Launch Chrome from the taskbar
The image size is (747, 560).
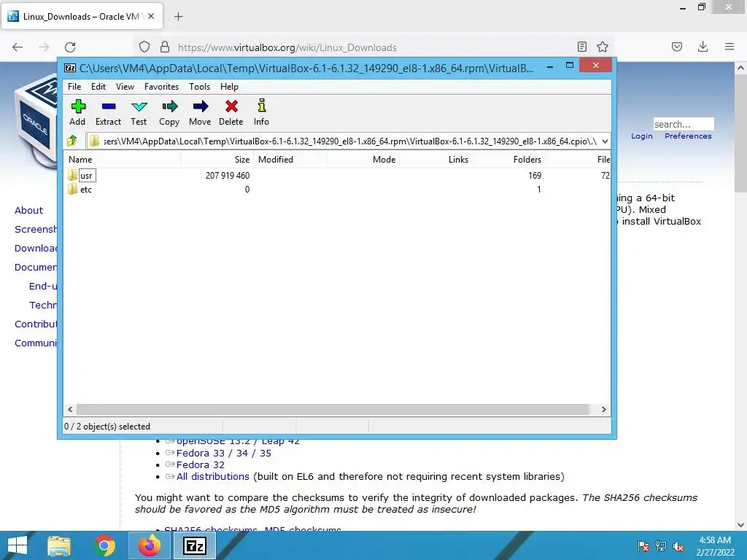tap(104, 545)
